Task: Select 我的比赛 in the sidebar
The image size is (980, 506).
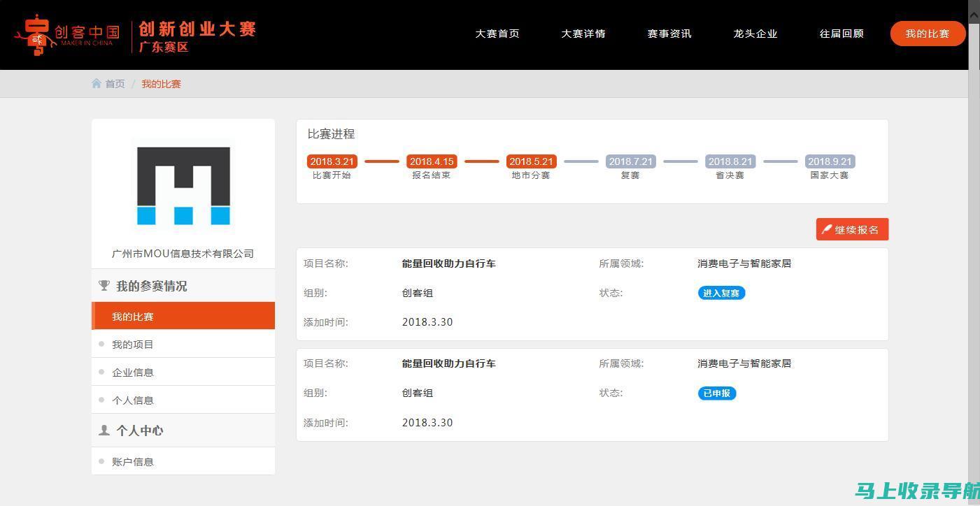Action: [183, 316]
